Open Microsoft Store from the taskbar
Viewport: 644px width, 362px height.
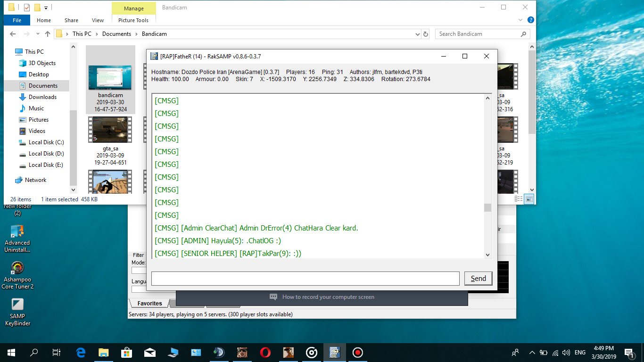point(127,353)
